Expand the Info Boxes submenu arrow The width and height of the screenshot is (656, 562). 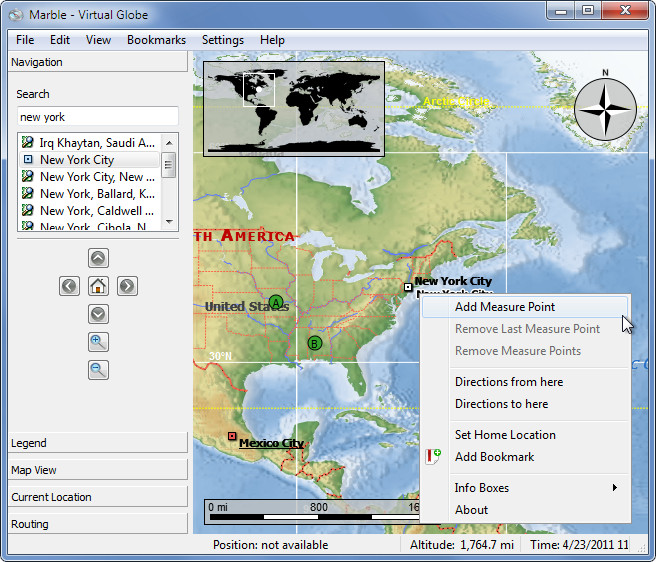[615, 488]
